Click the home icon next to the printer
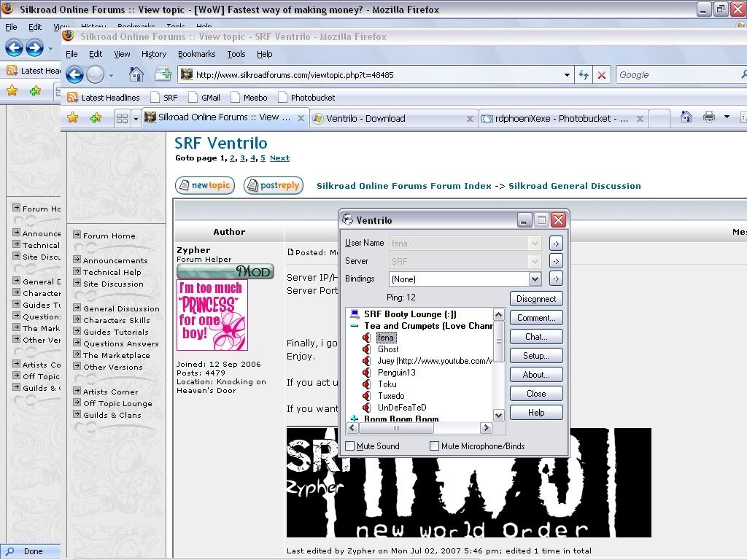Image resolution: width=747 pixels, height=560 pixels. [x=686, y=117]
